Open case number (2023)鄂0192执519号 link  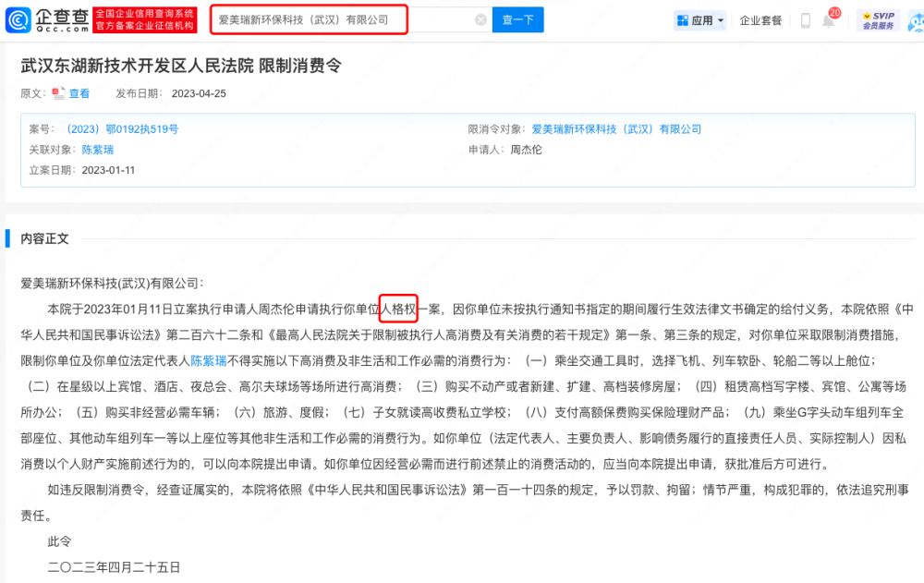tap(122, 129)
